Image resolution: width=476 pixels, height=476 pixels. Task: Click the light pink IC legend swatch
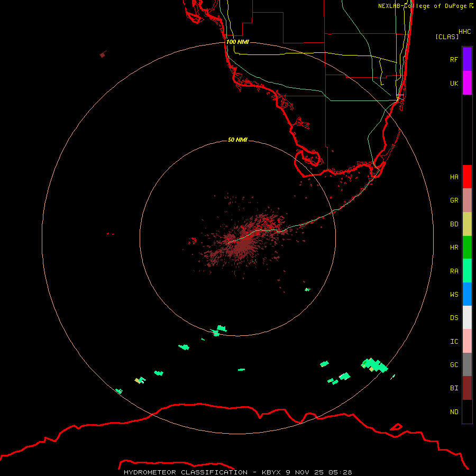coord(467,341)
